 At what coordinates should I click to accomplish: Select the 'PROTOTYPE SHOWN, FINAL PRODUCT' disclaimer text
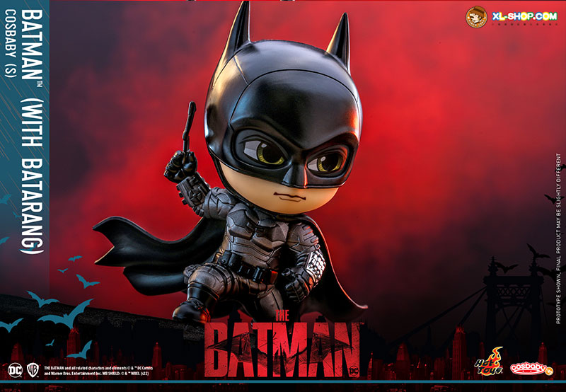click(x=558, y=238)
